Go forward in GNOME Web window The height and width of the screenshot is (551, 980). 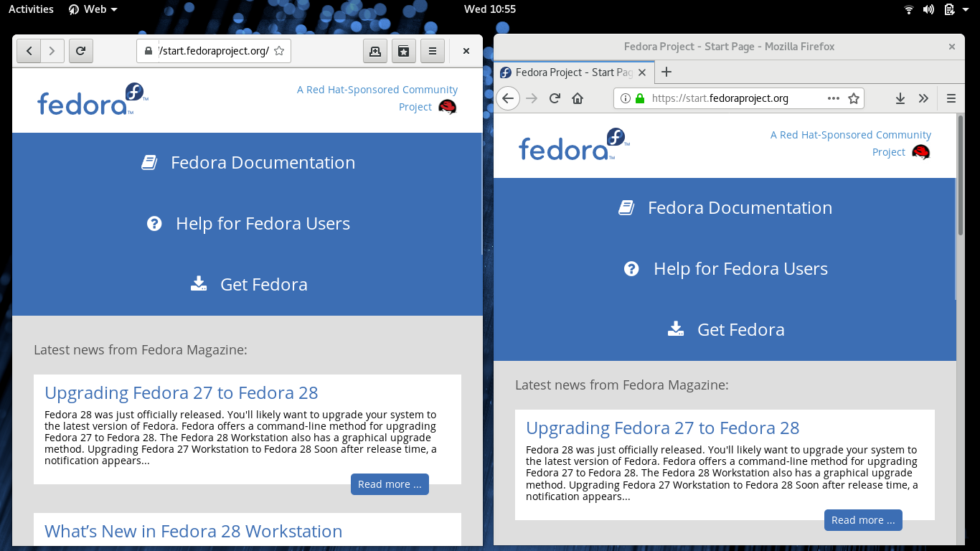tap(52, 51)
